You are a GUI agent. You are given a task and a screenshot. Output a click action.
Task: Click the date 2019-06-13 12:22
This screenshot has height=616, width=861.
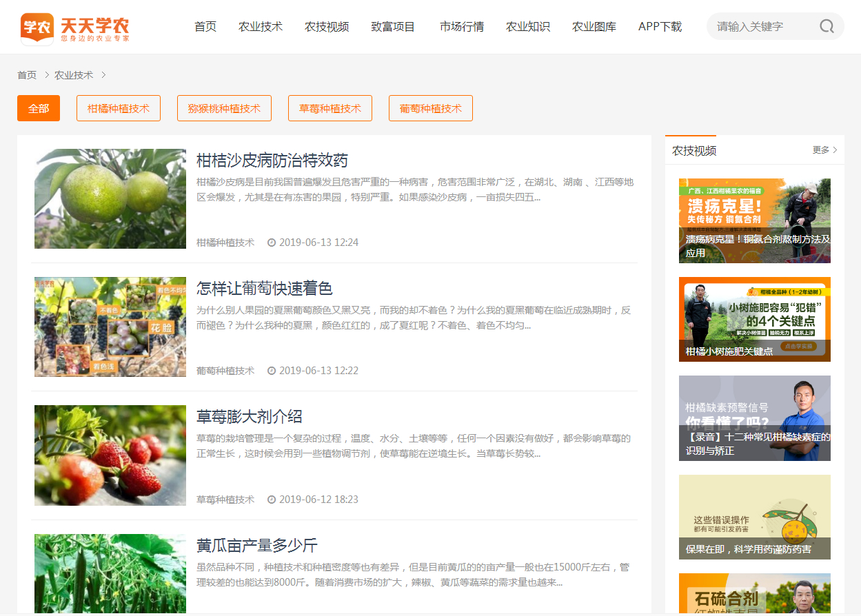(318, 371)
